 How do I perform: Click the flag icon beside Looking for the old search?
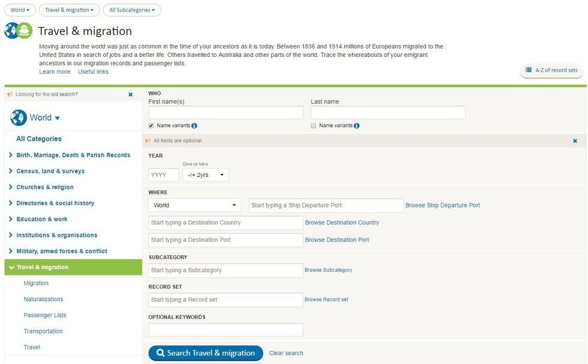click(8, 94)
